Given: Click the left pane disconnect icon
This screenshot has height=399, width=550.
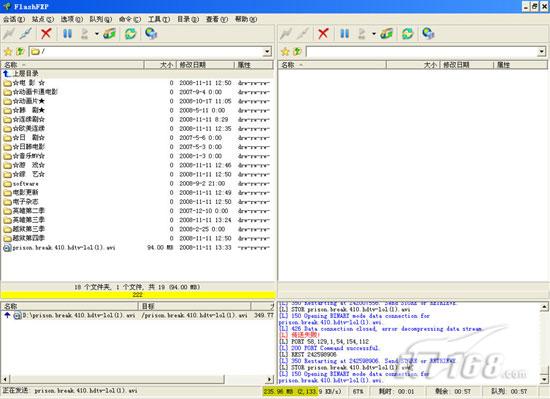Looking at the screenshot, I should click(x=26, y=34).
